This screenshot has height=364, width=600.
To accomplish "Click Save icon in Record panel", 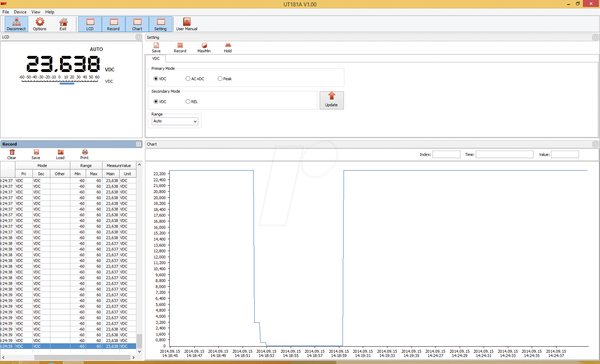I will point(36,154).
